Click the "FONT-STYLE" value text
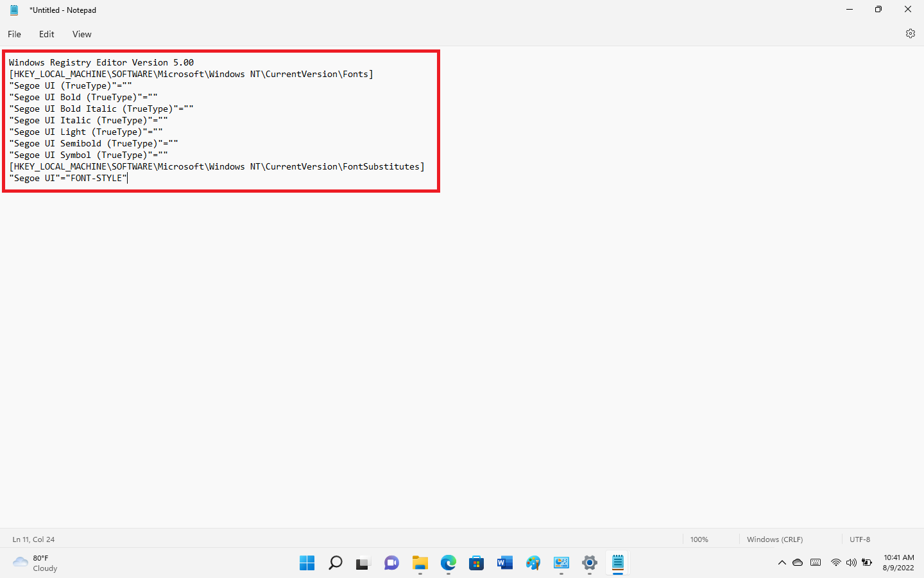 coord(96,178)
